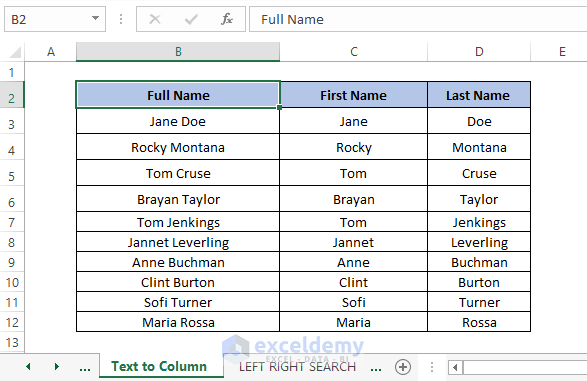Click the Last Name cell Buchman
Screen dimensions: 587x381
(x=479, y=262)
